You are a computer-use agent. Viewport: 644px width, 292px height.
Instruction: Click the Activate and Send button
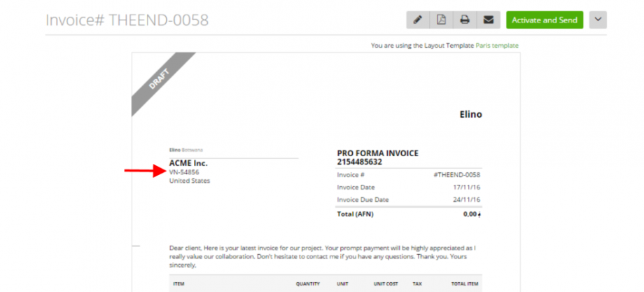[544, 20]
